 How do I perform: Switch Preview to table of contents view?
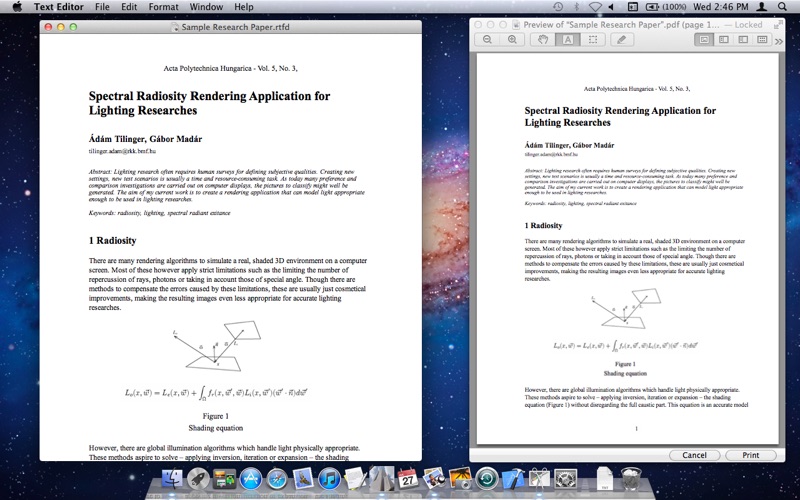click(x=743, y=40)
